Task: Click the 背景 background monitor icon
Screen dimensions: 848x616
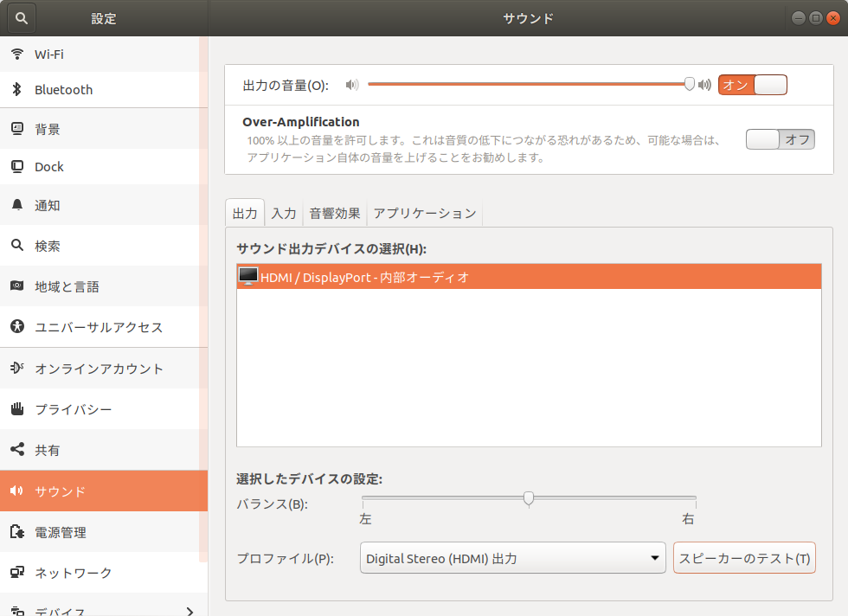Action: pyautogui.click(x=17, y=129)
